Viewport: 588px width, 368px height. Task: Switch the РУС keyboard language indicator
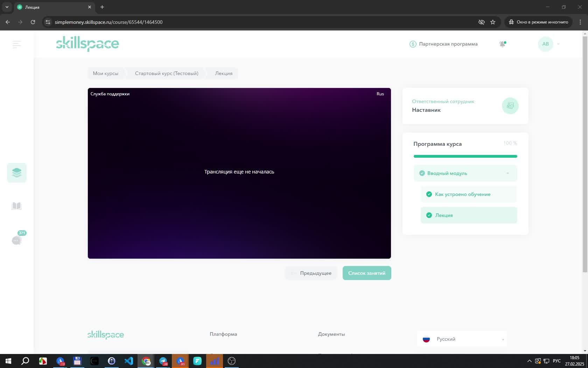(x=556, y=361)
